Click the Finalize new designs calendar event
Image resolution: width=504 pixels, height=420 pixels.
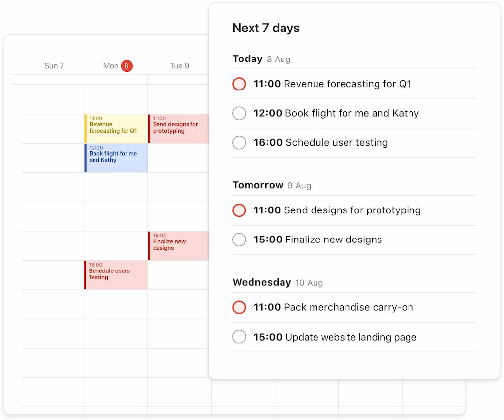[179, 245]
